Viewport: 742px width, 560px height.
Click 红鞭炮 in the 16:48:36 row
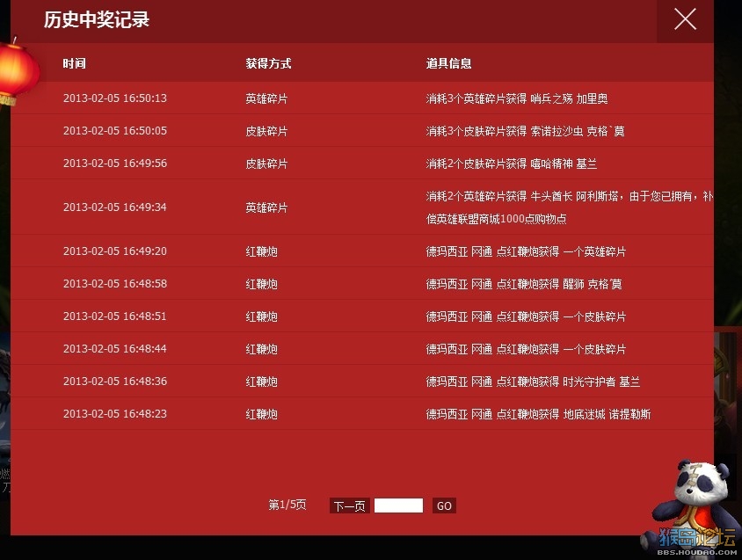[261, 382]
